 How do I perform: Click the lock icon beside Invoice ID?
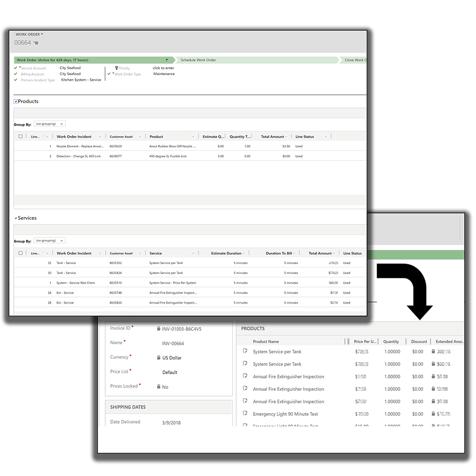pos(159,328)
